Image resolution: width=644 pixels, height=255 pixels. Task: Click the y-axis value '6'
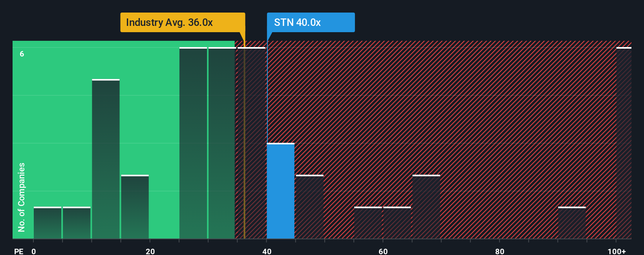(22, 54)
